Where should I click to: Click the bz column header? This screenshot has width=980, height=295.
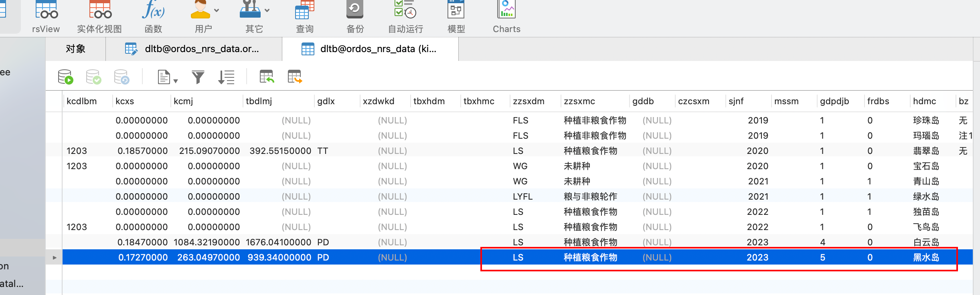(x=964, y=101)
